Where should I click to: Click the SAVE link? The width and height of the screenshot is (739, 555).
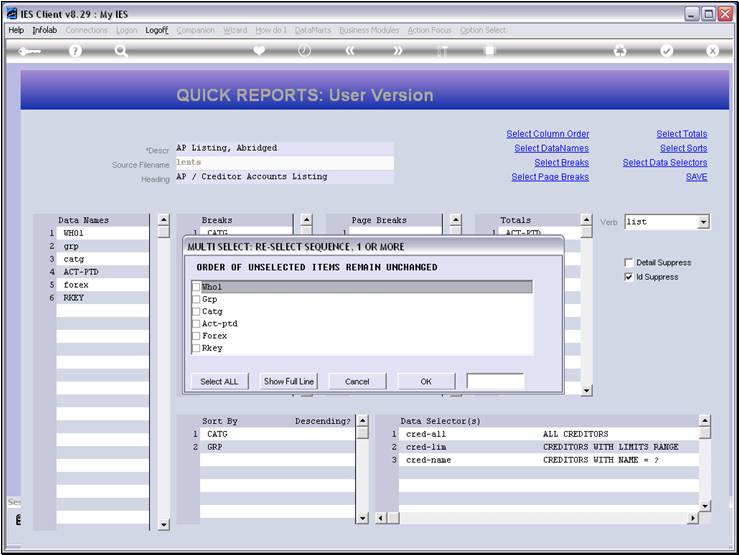tap(697, 177)
